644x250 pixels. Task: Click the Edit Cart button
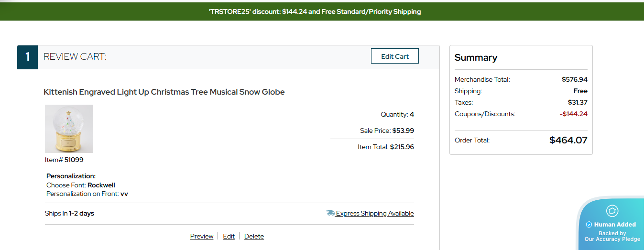click(x=394, y=56)
